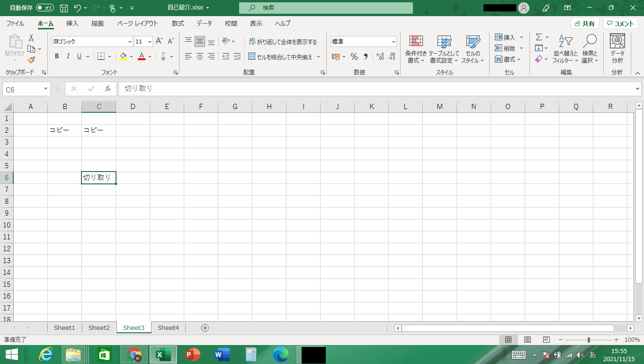Image resolution: width=644 pixels, height=364 pixels.
Task: Expand the formula bar
Action: click(x=637, y=89)
